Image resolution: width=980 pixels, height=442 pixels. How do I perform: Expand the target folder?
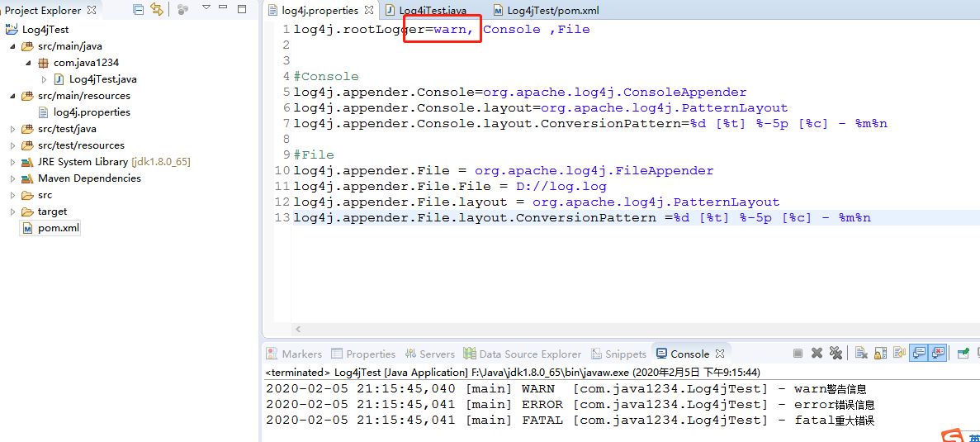point(14,211)
